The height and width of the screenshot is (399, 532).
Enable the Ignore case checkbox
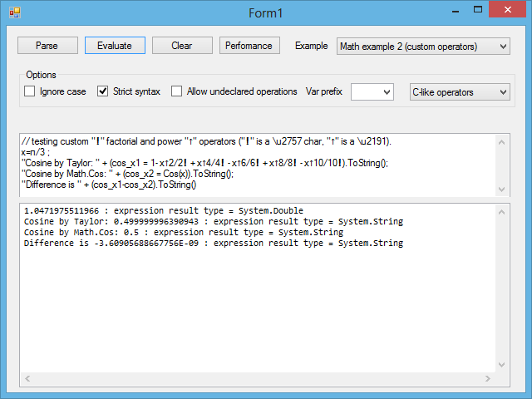pos(30,91)
